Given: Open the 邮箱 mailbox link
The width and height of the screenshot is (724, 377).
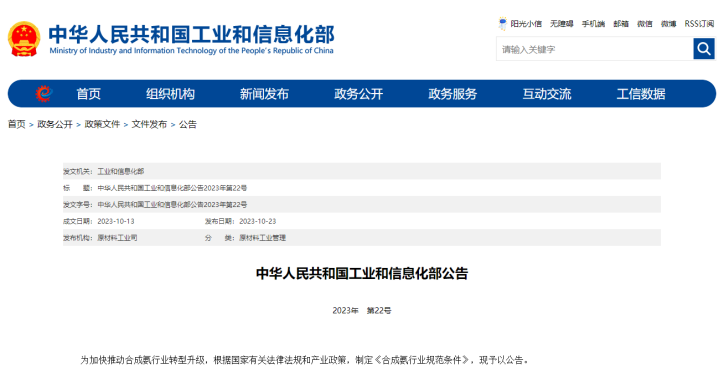Looking at the screenshot, I should (x=621, y=24).
